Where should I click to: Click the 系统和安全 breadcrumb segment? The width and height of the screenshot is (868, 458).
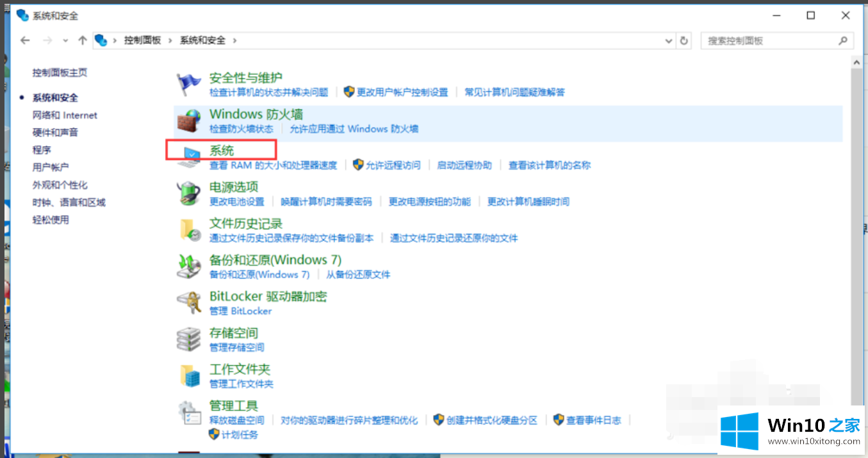click(x=202, y=40)
